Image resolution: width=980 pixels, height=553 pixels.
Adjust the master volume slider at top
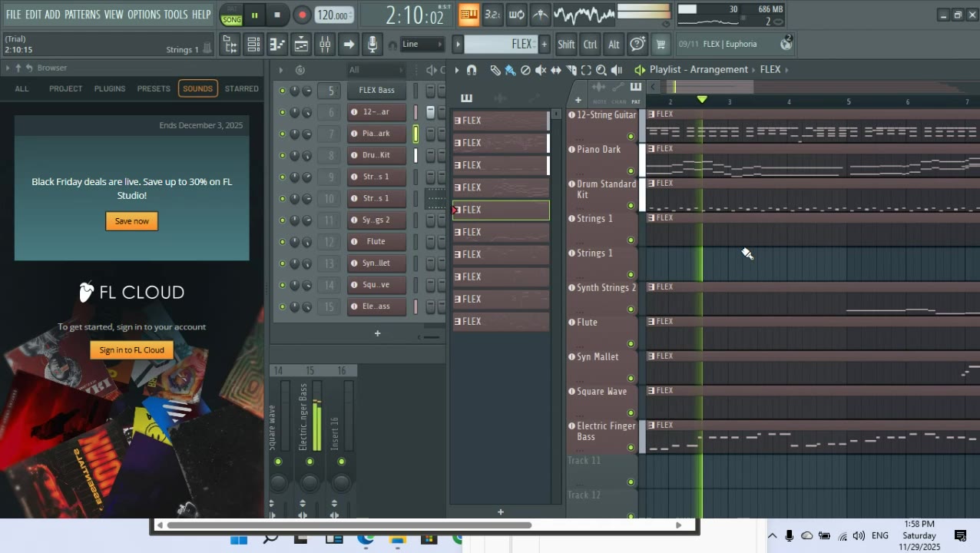click(644, 11)
